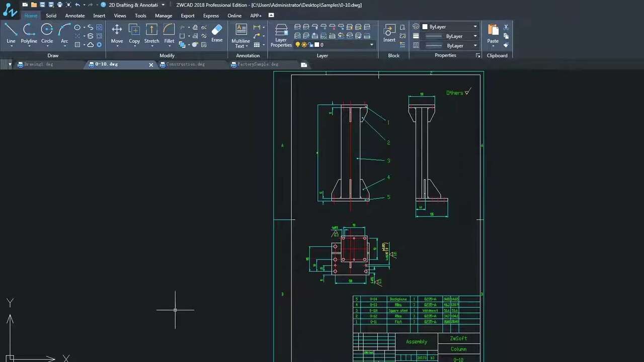644x362 pixels.
Task: Open the layer selection dropdown
Action: pyautogui.click(x=372, y=45)
